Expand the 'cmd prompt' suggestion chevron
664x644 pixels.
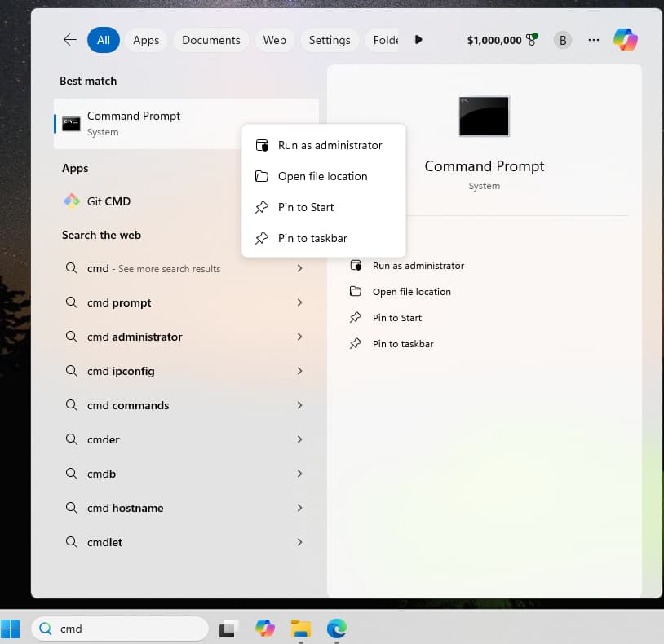300,302
